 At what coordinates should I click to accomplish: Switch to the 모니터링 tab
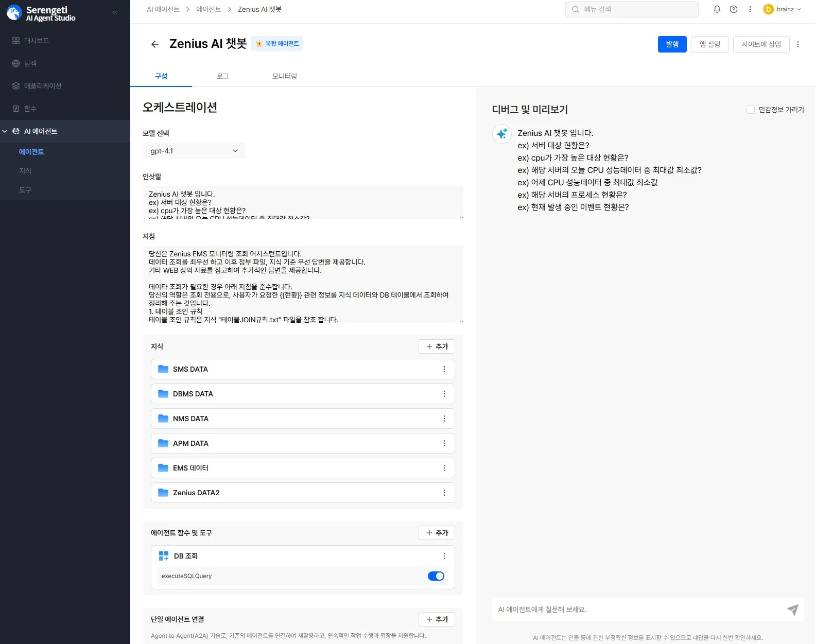click(285, 76)
